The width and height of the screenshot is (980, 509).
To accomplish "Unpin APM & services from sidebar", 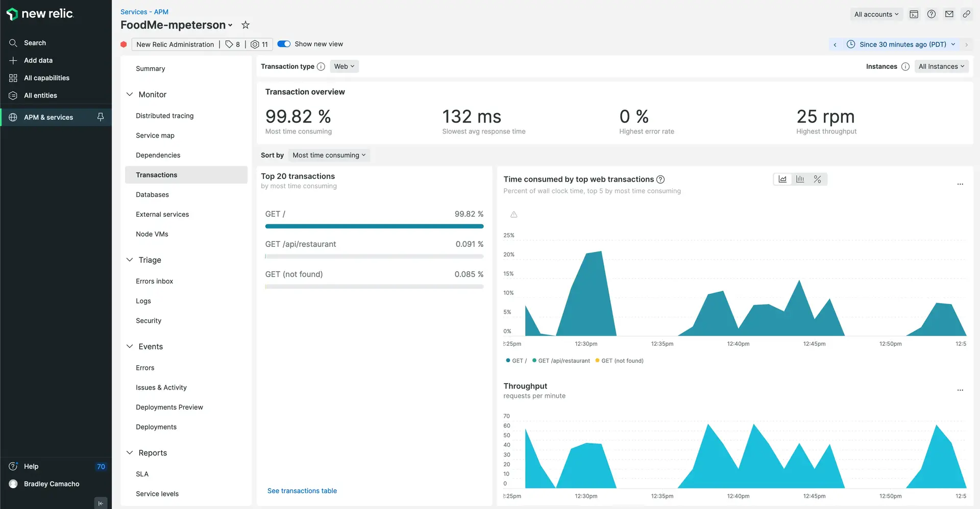I will tap(101, 117).
